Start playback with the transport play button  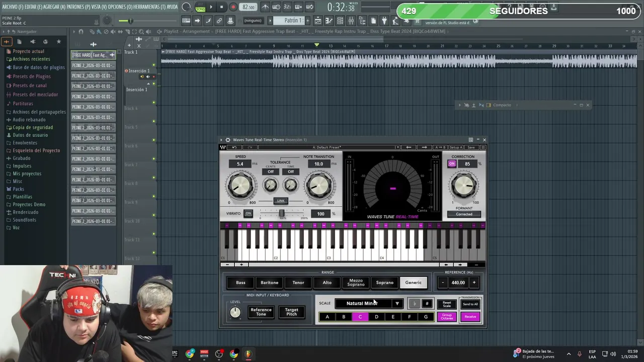pos(211,7)
